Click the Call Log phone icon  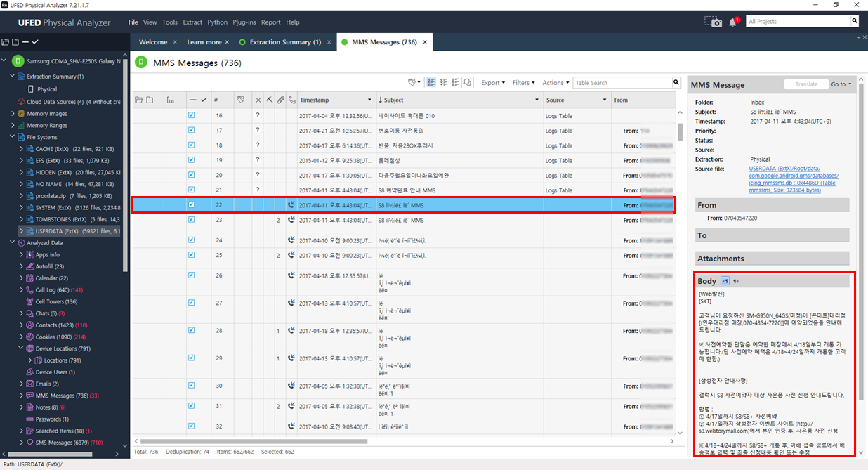click(x=29, y=289)
